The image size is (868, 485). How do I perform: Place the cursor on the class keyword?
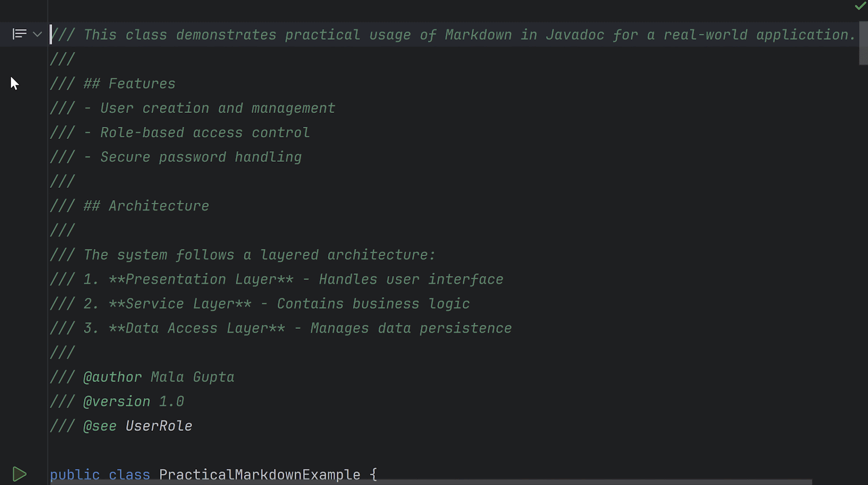point(129,475)
